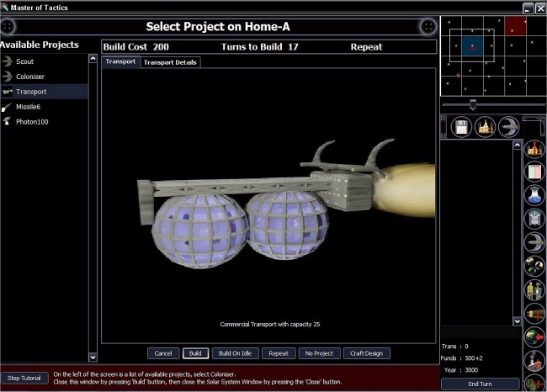
Task: Choose Missile6 from the project list
Action: pos(44,107)
